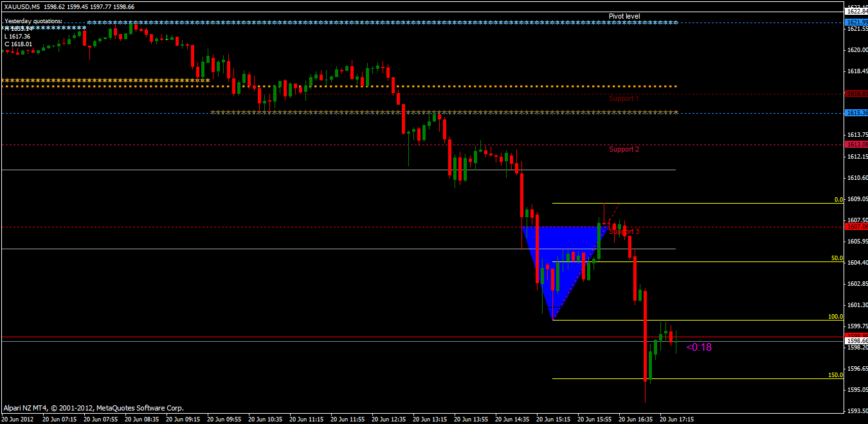The height and width of the screenshot is (424, 868).
Task: Click the magenta <0.18 label
Action: (699, 347)
